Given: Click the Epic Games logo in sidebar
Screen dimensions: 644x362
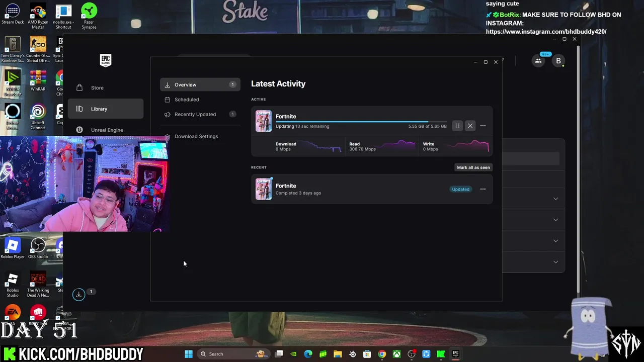Looking at the screenshot, I should (105, 60).
